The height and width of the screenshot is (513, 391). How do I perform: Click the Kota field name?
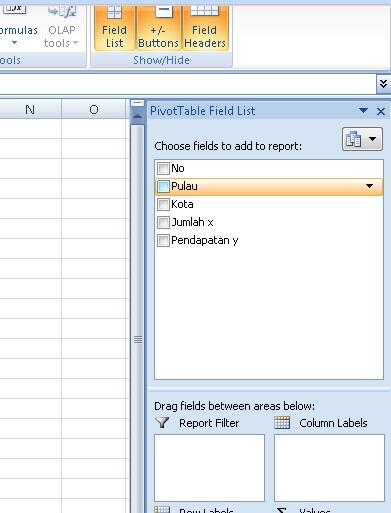182,204
